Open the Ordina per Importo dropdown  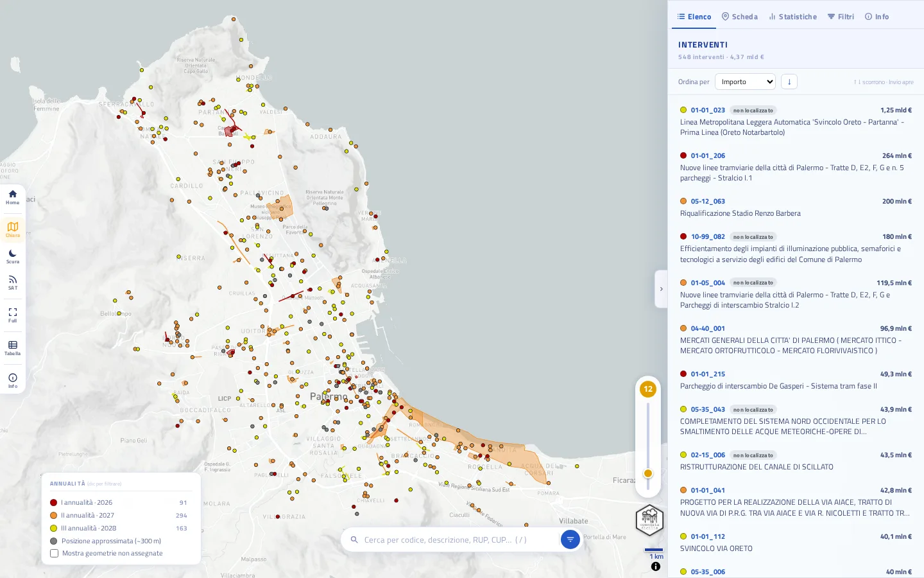pyautogui.click(x=745, y=82)
